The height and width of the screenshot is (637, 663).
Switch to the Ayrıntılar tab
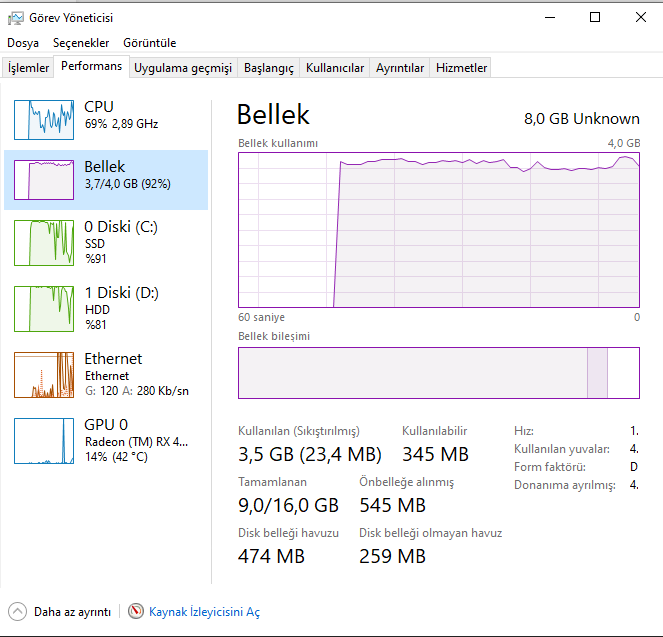[400, 68]
